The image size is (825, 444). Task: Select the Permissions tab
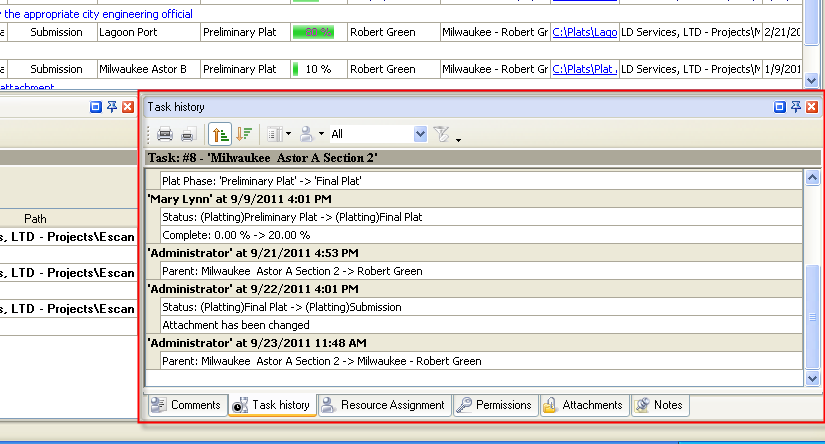pyautogui.click(x=494, y=405)
